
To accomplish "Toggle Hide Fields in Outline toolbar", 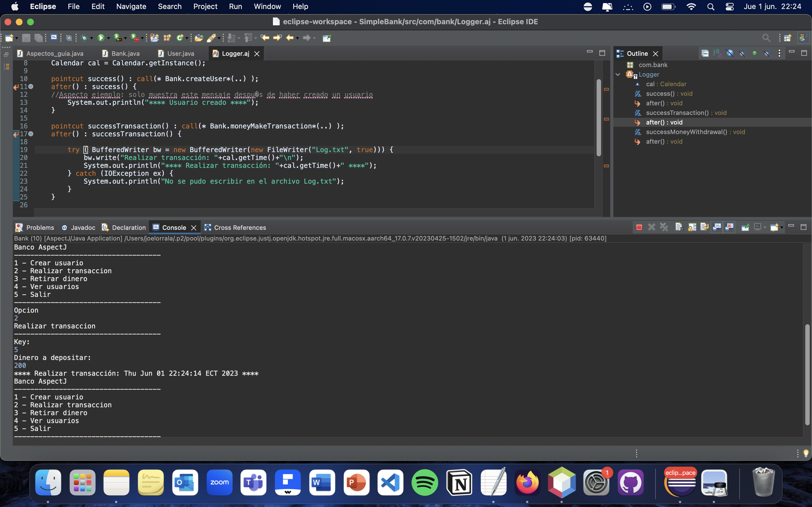I will pyautogui.click(x=730, y=53).
